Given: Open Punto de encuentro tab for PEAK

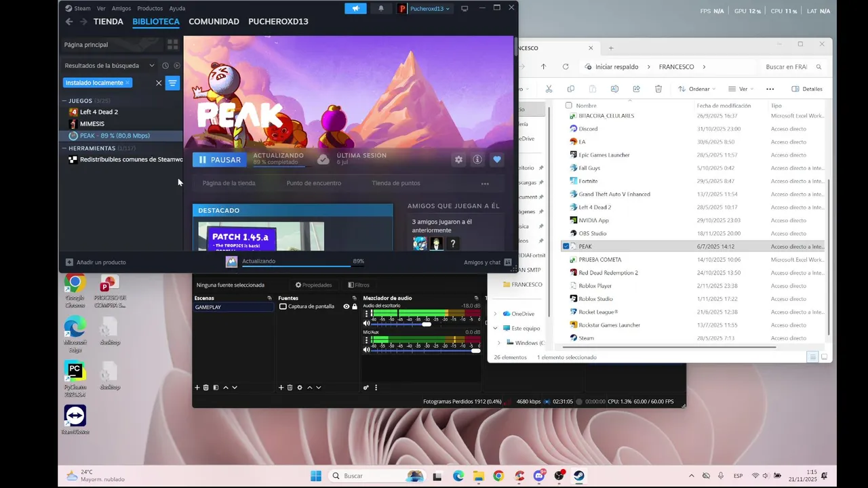Looking at the screenshot, I should [x=313, y=183].
